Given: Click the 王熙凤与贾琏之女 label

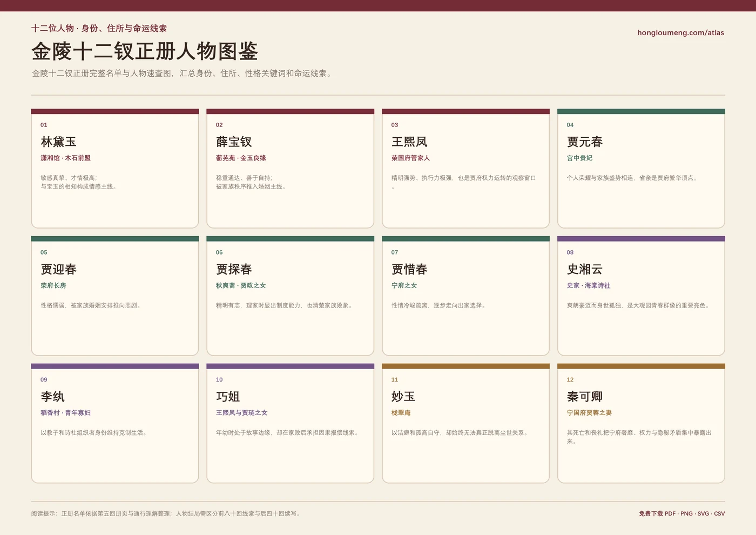Looking at the screenshot, I should click(241, 412).
